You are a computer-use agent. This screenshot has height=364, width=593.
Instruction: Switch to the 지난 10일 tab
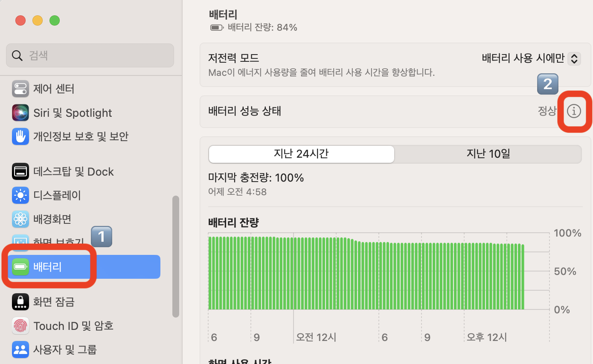488,154
